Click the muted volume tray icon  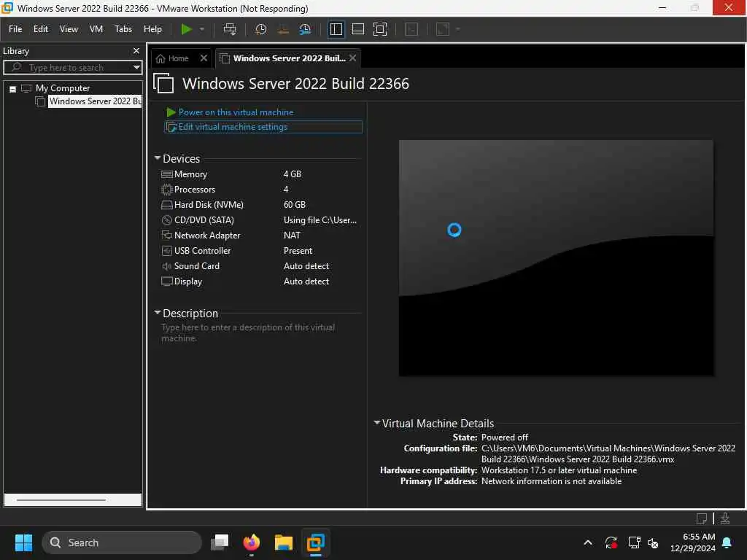click(653, 542)
